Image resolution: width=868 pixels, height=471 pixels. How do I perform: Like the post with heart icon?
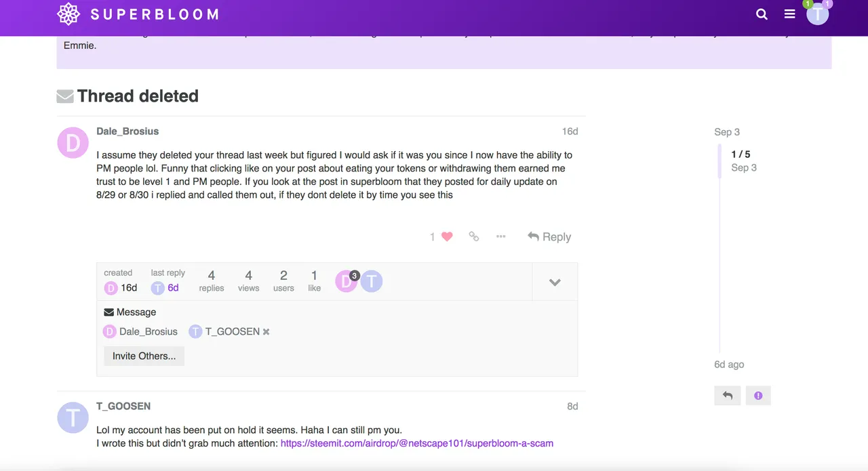click(x=447, y=237)
